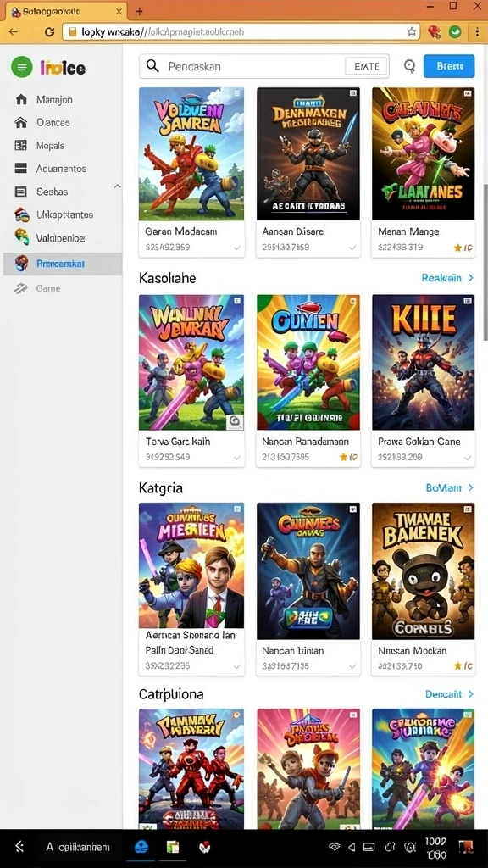Toggle checkmark on Nancan Linian card
The image size is (488, 868).
[353, 666]
